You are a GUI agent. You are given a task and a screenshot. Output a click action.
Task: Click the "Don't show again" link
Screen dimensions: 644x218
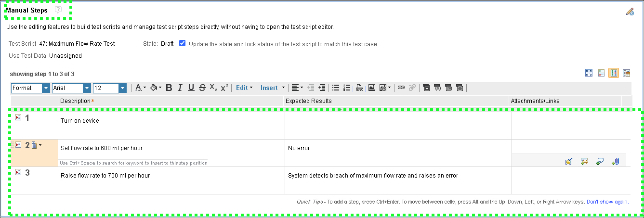click(x=607, y=202)
